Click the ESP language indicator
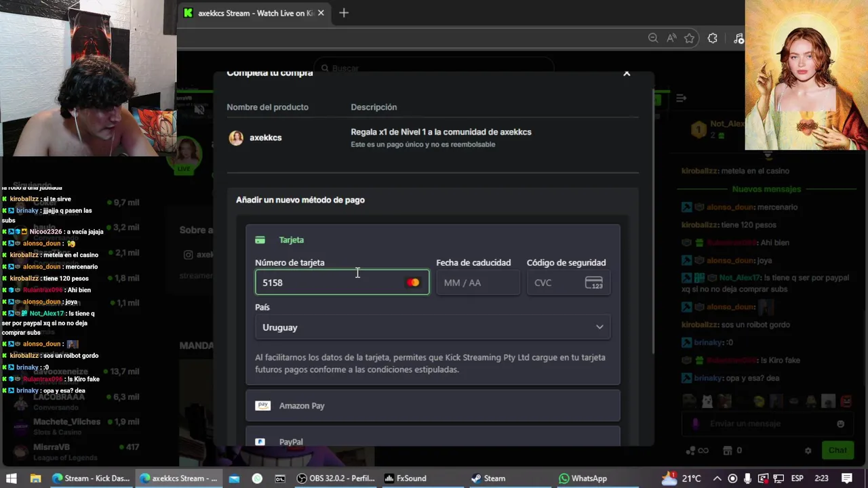The width and height of the screenshot is (868, 488). [797, 479]
